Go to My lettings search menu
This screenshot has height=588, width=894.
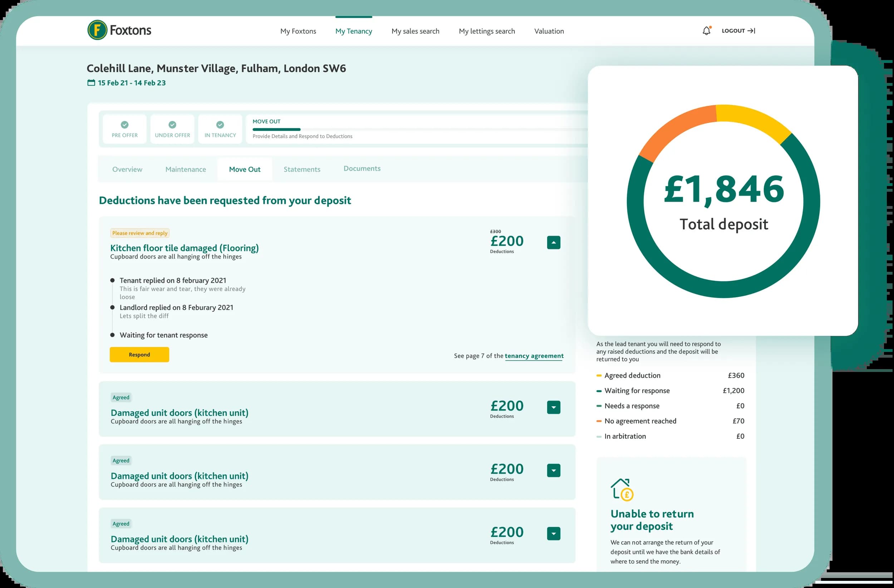point(486,31)
